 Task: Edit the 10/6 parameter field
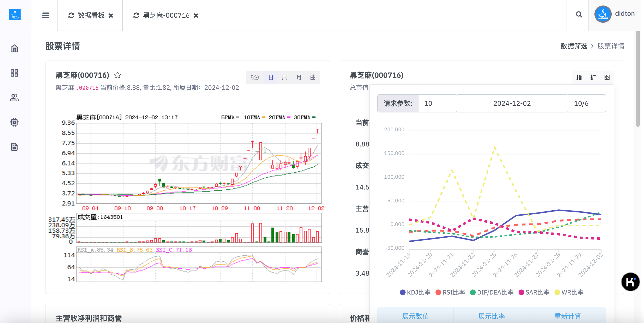click(x=587, y=103)
